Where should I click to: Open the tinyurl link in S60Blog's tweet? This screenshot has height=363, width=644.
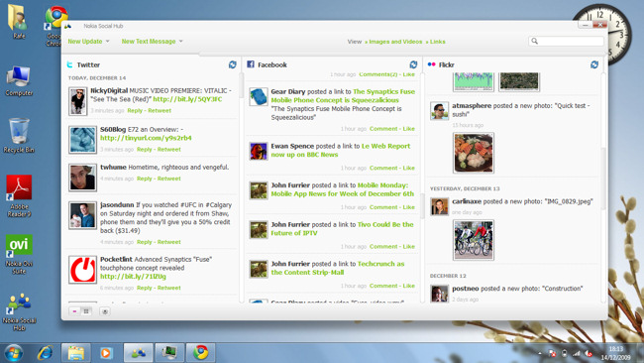pyautogui.click(x=146, y=138)
